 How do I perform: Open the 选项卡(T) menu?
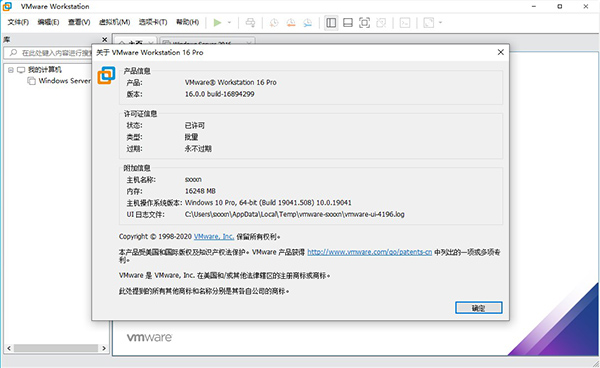tap(153, 22)
